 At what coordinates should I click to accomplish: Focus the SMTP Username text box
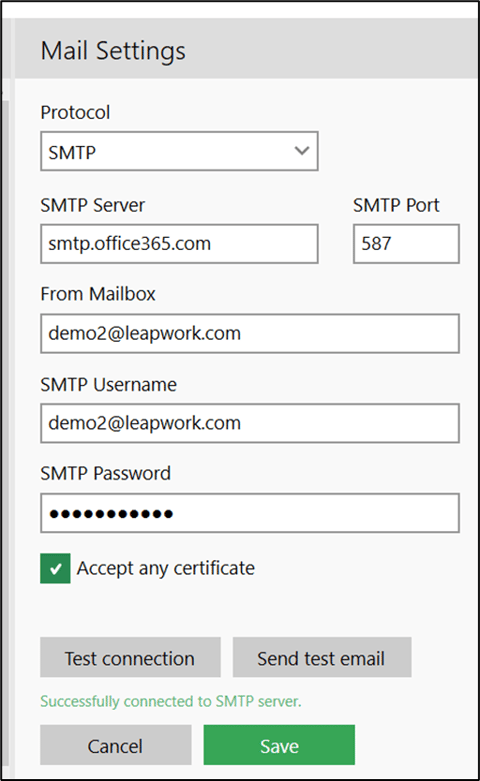click(x=250, y=423)
